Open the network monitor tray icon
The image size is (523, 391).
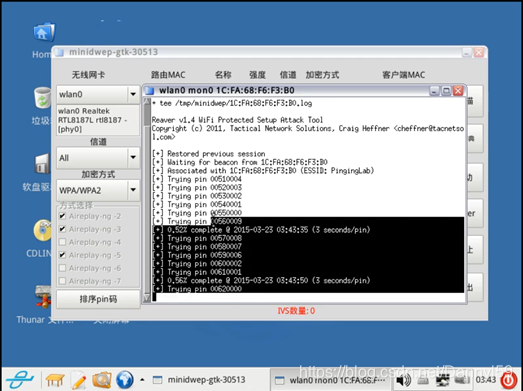pyautogui.click(x=443, y=380)
